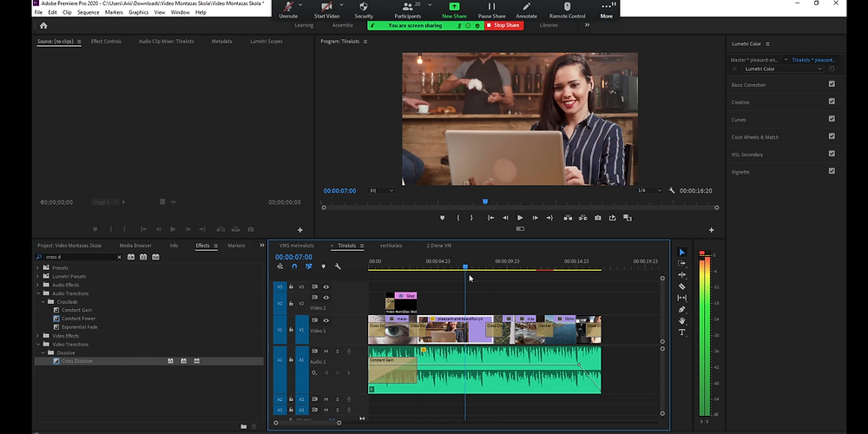Collapse the Video Transitions folder

click(x=37, y=345)
